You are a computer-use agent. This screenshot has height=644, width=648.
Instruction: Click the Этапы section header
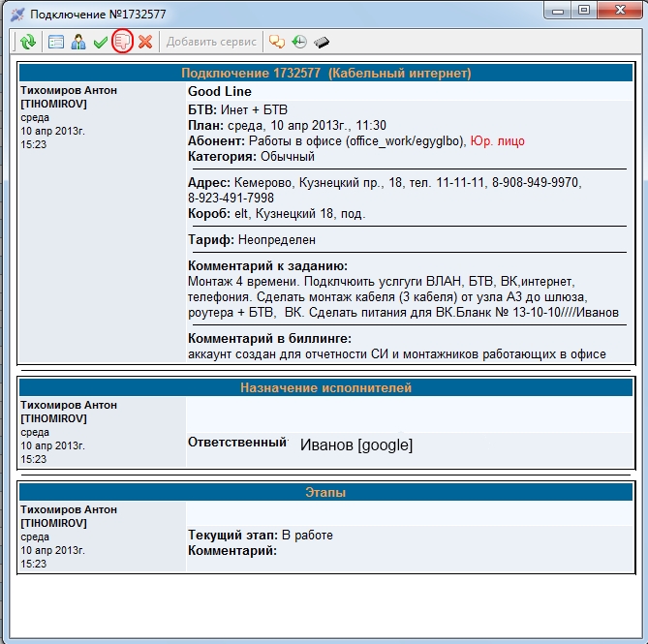[x=325, y=492]
